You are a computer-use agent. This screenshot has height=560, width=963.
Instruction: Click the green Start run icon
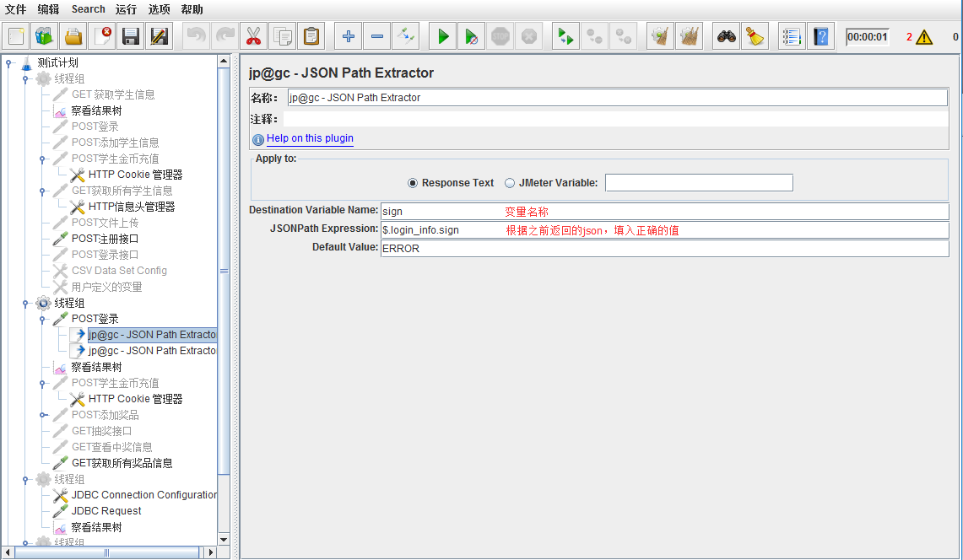click(x=441, y=36)
